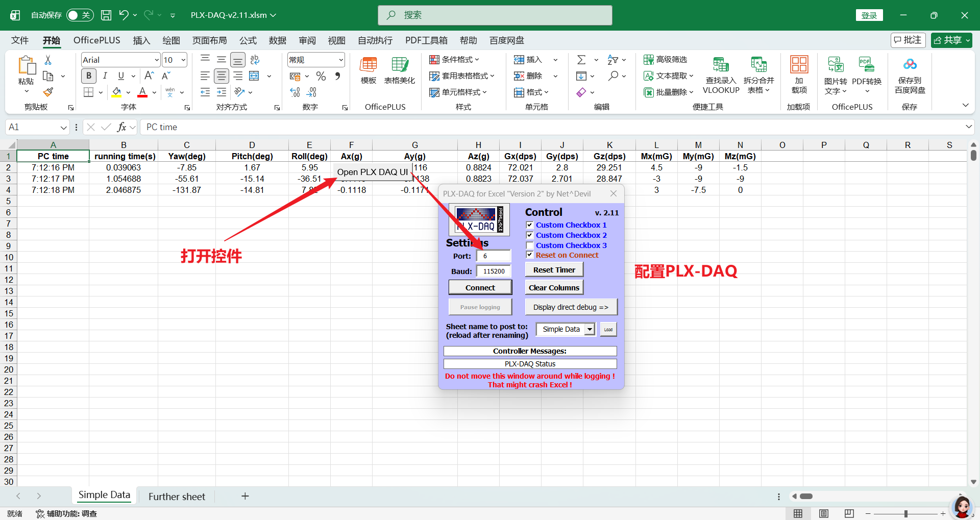Switch to the Further sheet tab
Viewport: 980px width, 520px height.
177,497
